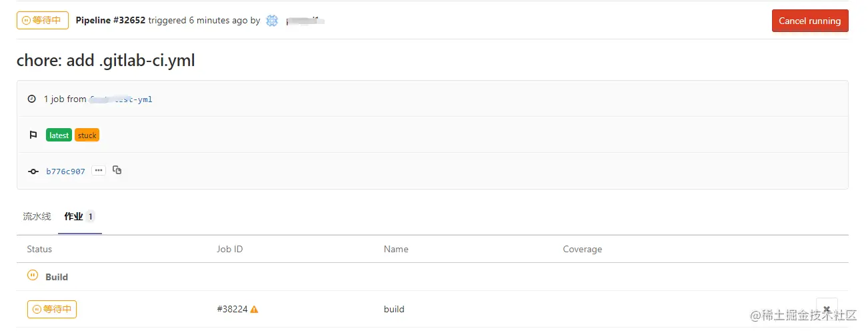Image resolution: width=868 pixels, height=333 pixels.
Task: Open job #38224 link
Action: (232, 310)
